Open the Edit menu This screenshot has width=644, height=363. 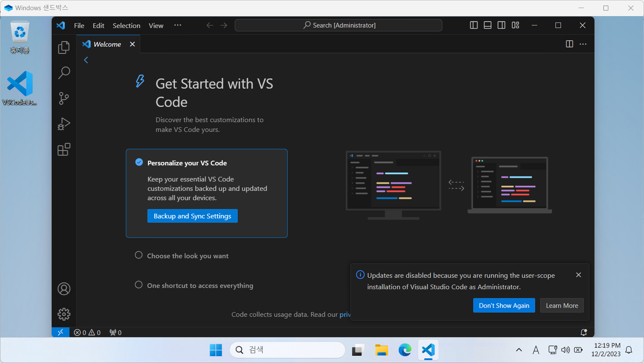pos(99,25)
